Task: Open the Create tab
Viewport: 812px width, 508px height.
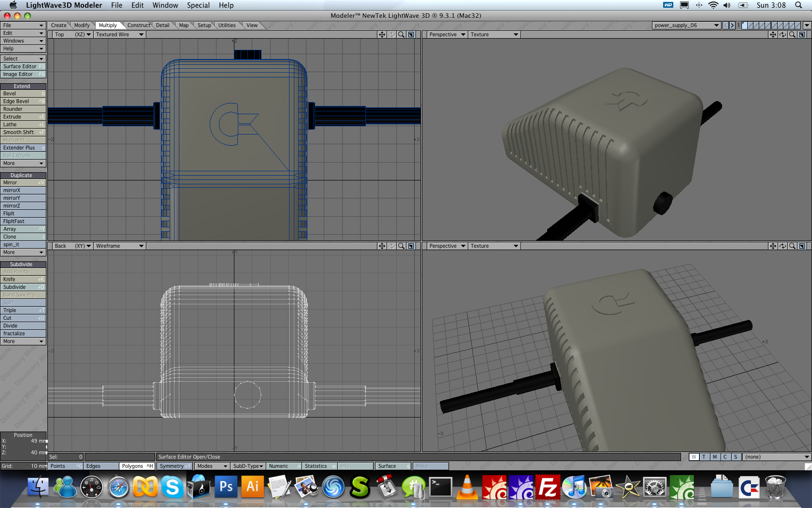Action: (x=59, y=26)
